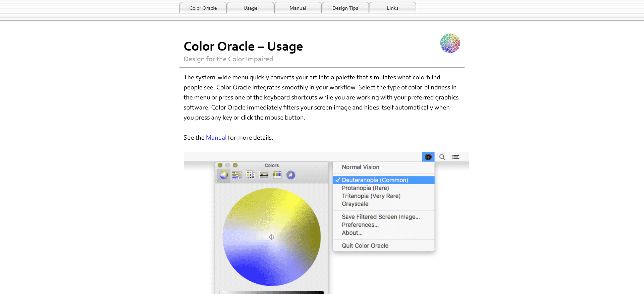
Task: Click the Colors window zoom button
Action: pyautogui.click(x=235, y=165)
